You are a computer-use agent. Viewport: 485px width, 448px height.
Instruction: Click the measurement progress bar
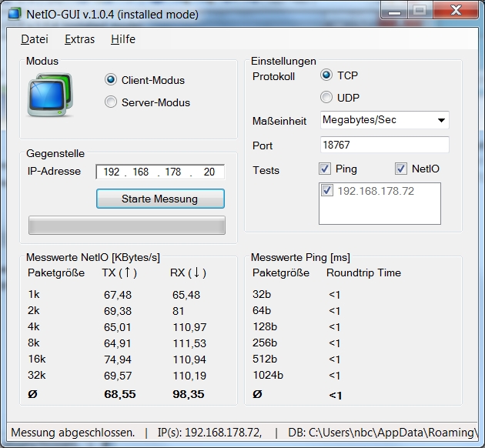click(x=127, y=225)
